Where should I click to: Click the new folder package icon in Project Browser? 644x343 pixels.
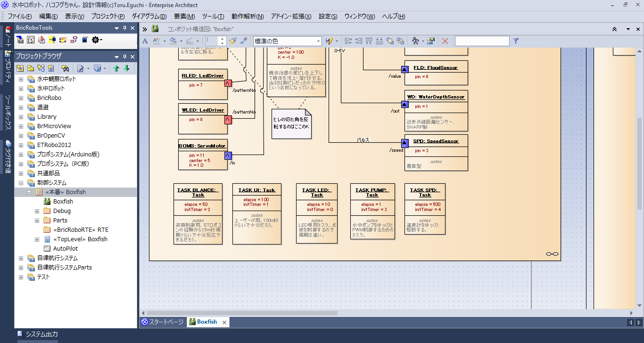[31, 68]
